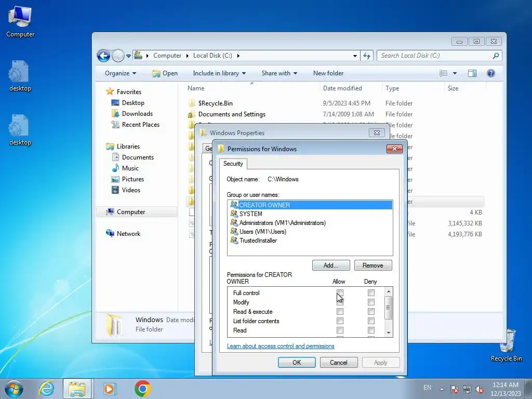Image resolution: width=532 pixels, height=399 pixels.
Task: Launch Google Chrome from the taskbar
Action: tap(142, 389)
